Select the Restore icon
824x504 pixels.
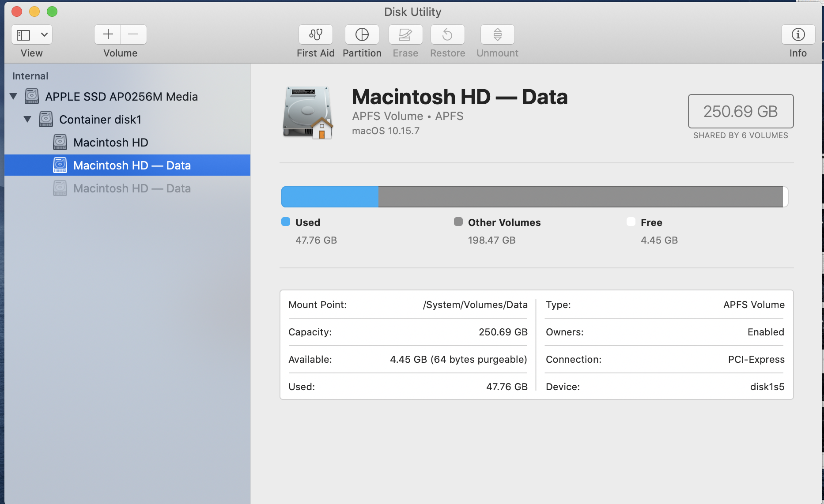(x=447, y=34)
